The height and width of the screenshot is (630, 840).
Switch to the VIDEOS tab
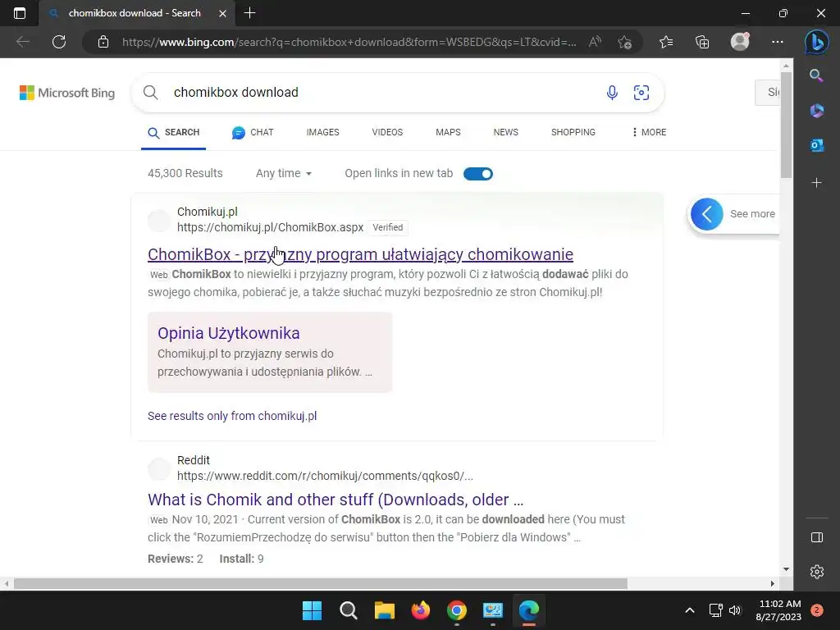[387, 132]
